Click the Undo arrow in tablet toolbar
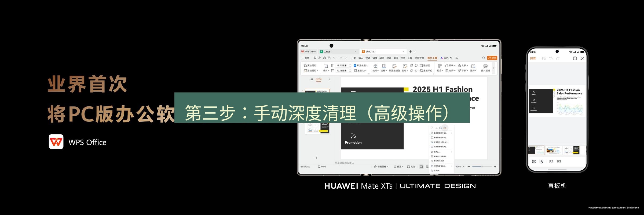Image resolution: width=644 pixels, height=215 pixels. 334,58
